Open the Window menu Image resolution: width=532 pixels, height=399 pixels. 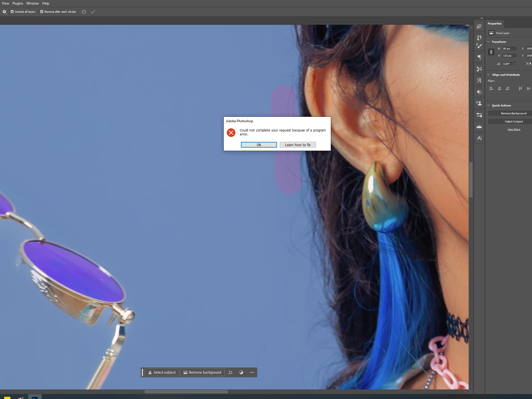tap(33, 3)
